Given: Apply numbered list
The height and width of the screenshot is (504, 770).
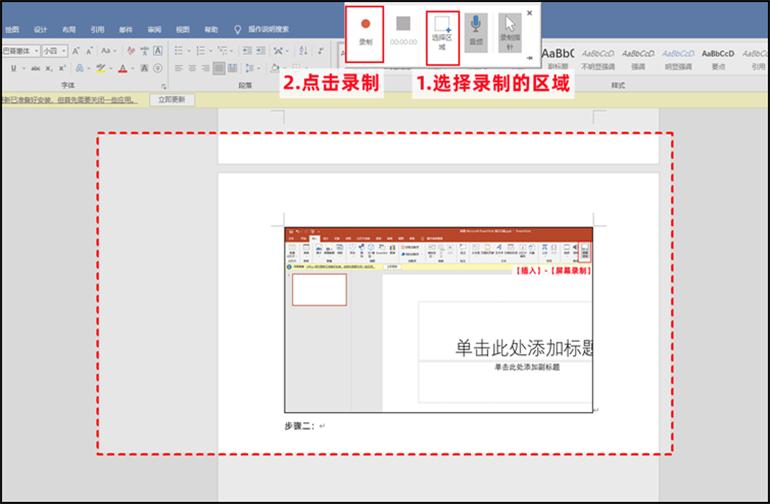Looking at the screenshot, I should point(200,51).
